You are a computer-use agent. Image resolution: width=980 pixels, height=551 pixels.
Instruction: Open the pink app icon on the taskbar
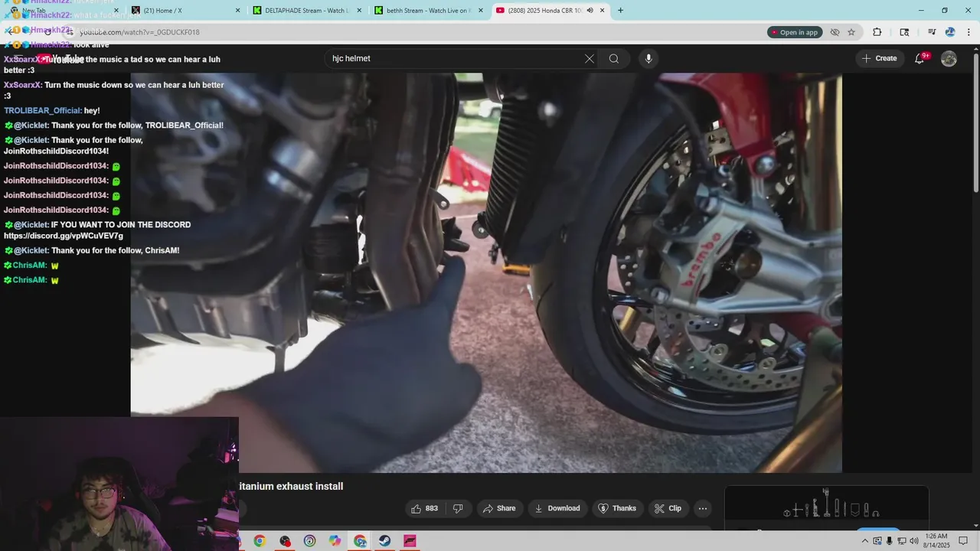(410, 541)
